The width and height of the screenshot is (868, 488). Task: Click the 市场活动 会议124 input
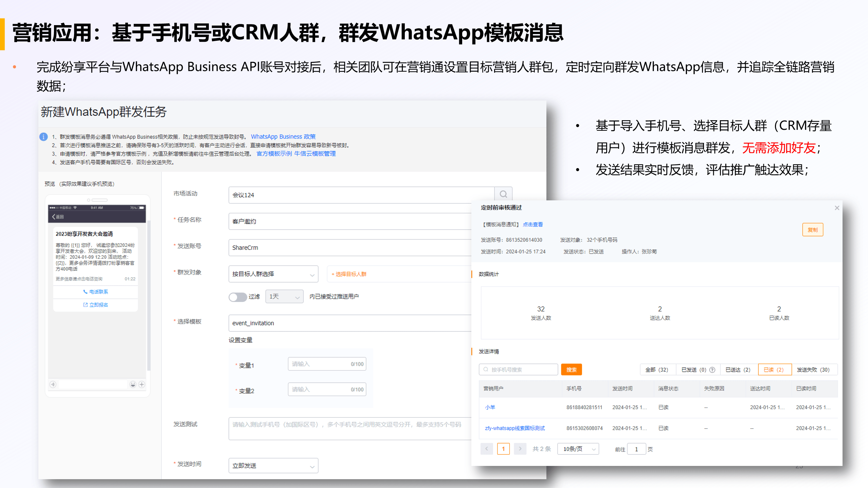pos(361,195)
